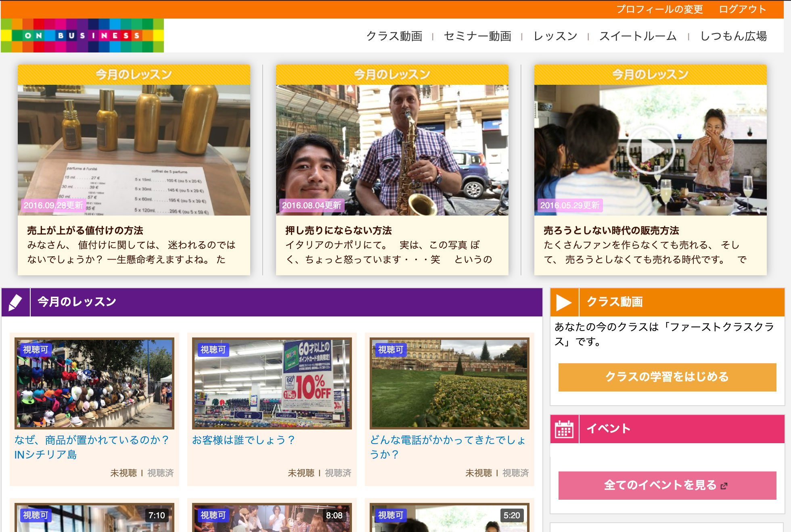Click the calendar icon beside イベント
This screenshot has width=791, height=532.
point(564,429)
